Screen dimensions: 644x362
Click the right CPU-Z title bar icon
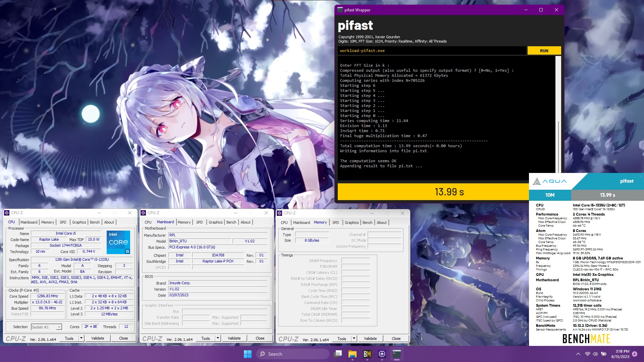click(x=280, y=213)
